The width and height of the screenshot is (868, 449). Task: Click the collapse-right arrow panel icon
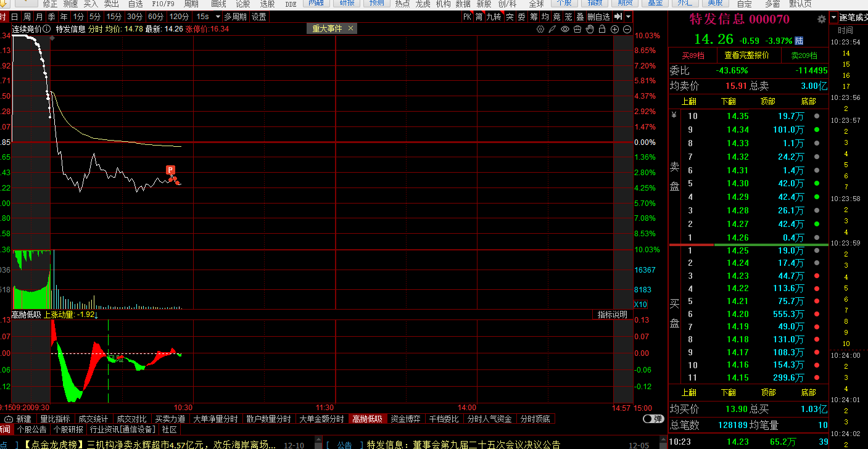click(618, 17)
